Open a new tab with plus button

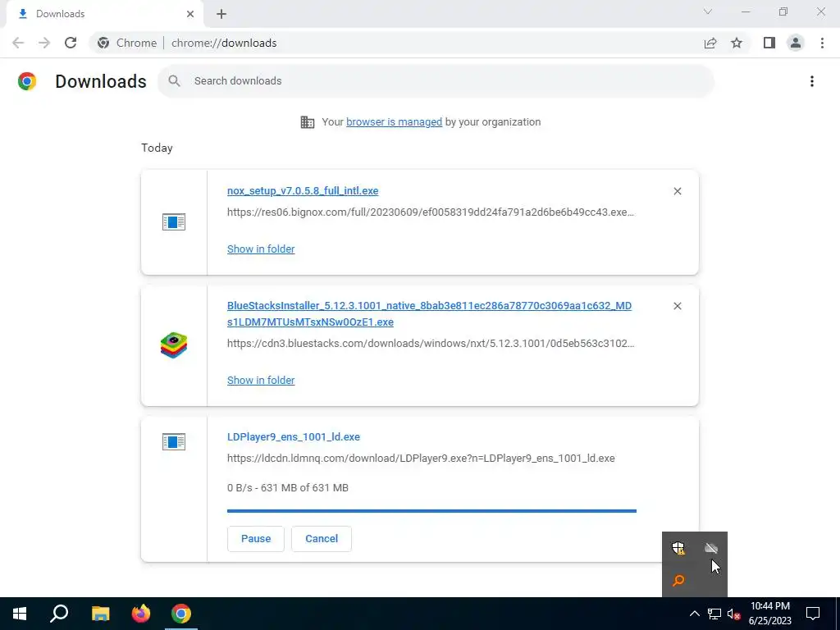point(221,14)
